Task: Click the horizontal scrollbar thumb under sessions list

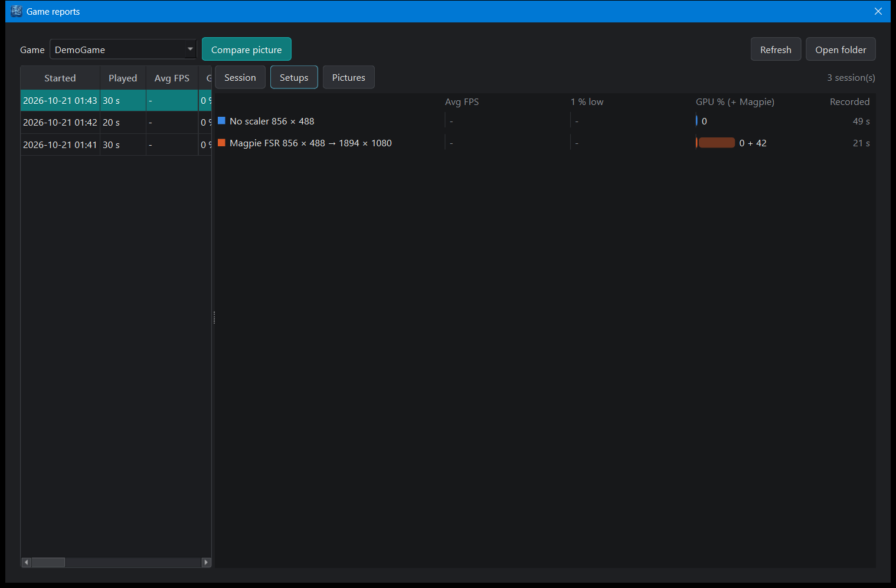Action: (48, 562)
